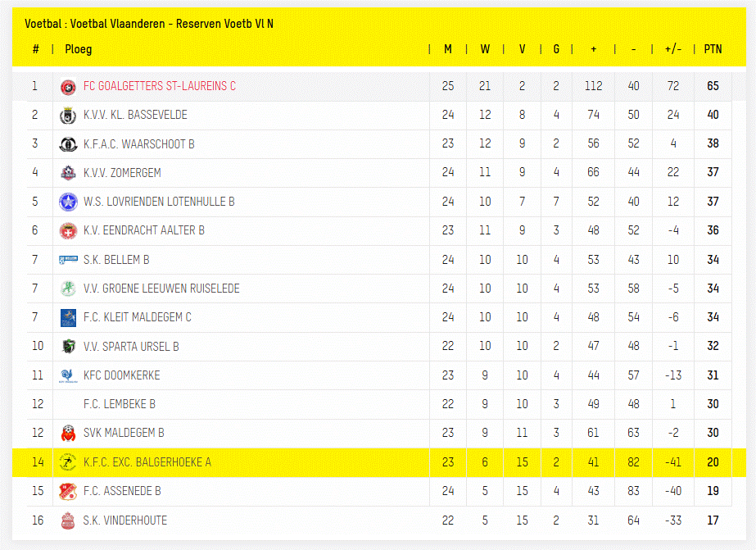Select F.C. Lembeke B team name
This screenshot has width=756, height=550.
pos(120,404)
